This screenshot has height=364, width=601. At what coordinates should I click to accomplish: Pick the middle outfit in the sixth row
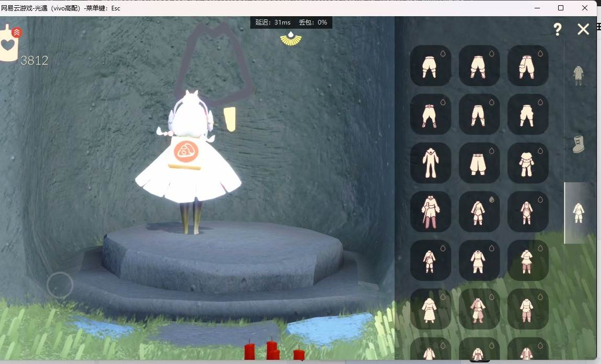[x=479, y=309]
